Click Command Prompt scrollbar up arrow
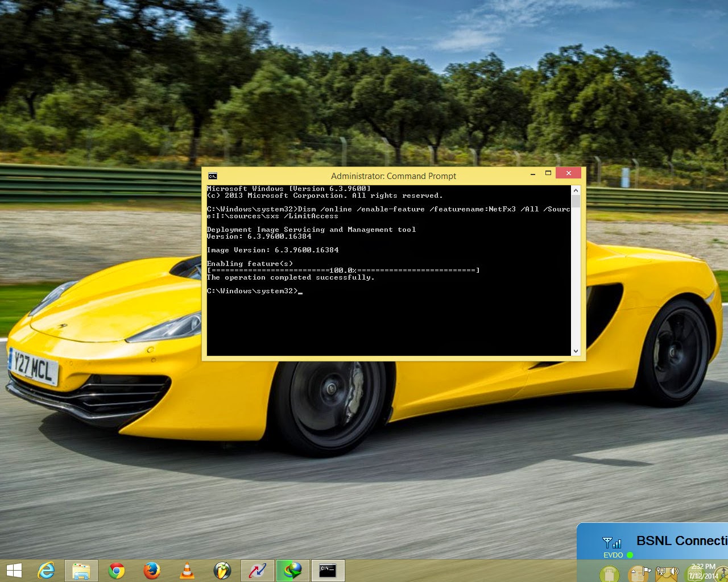The width and height of the screenshot is (728, 582). (x=576, y=190)
